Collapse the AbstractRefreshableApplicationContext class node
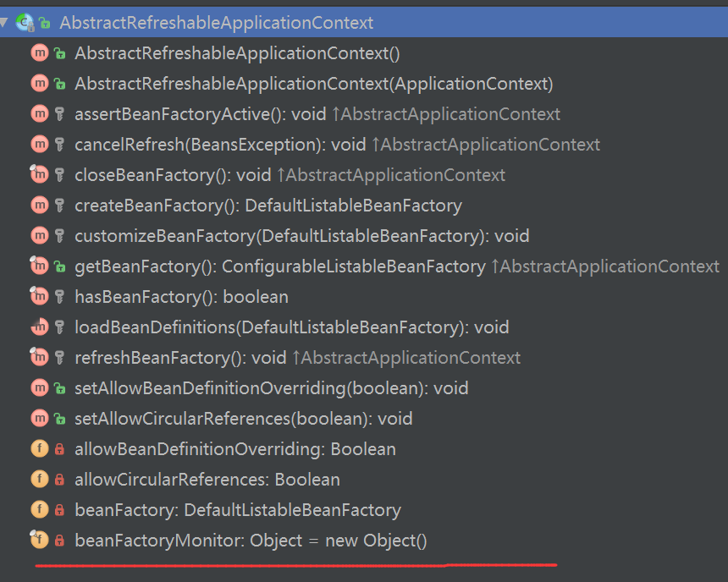The image size is (728, 582). (5, 22)
